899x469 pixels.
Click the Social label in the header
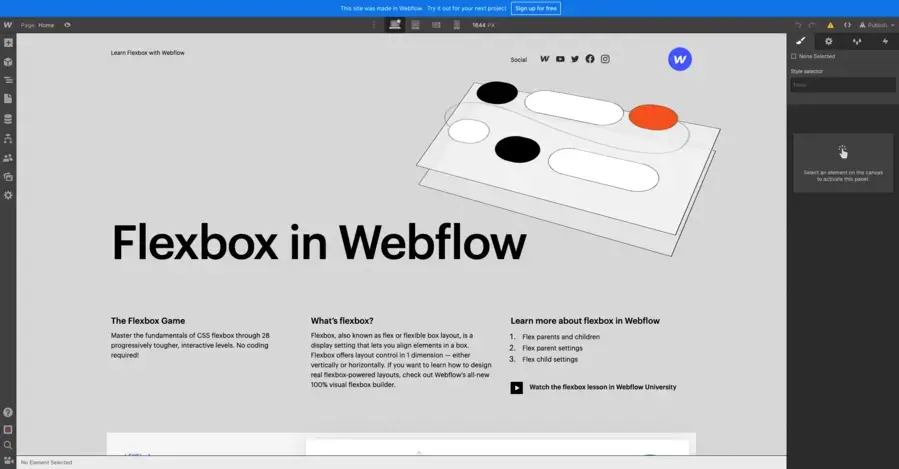(518, 60)
